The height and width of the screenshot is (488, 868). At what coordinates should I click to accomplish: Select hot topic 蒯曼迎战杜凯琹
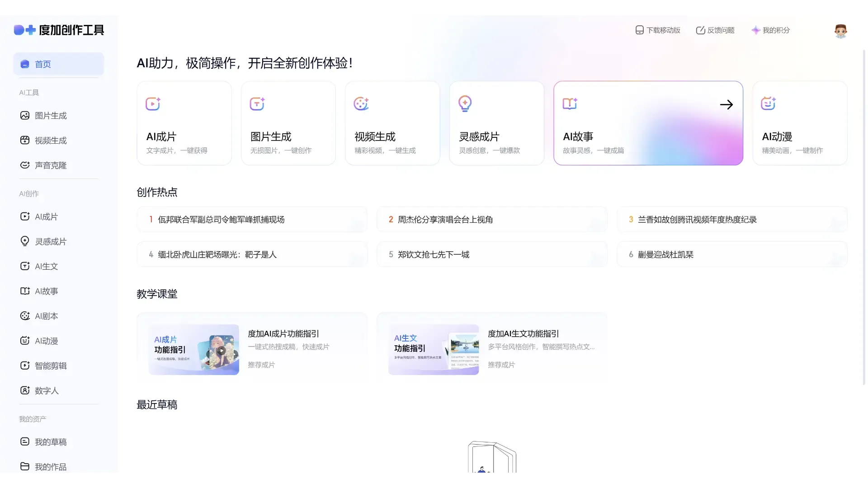[x=732, y=254]
